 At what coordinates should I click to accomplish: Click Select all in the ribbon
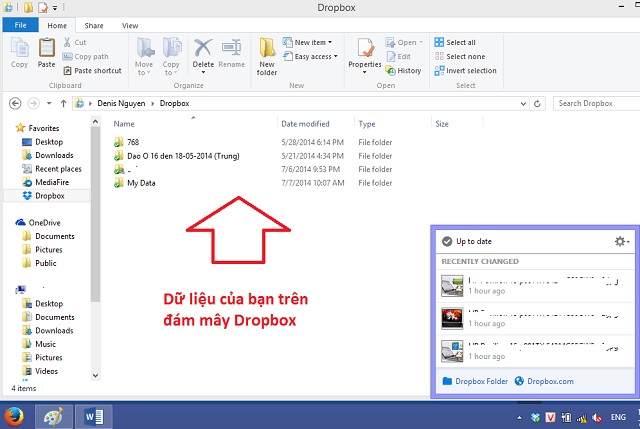[x=460, y=43]
